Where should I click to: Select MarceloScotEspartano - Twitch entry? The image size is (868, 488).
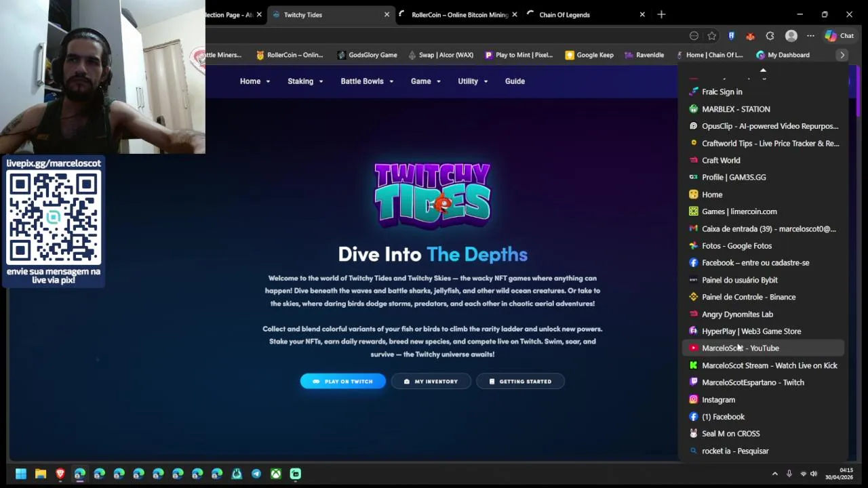point(763,382)
